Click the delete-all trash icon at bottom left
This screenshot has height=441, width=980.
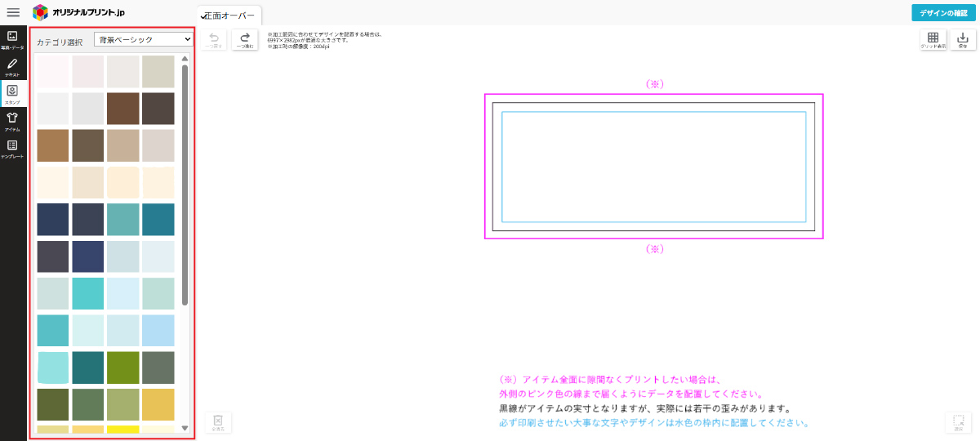(218, 421)
